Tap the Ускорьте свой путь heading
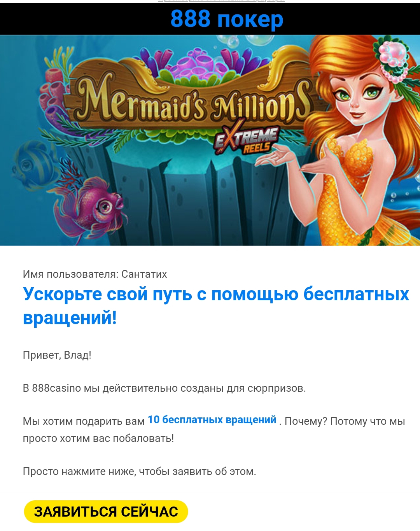 click(216, 305)
